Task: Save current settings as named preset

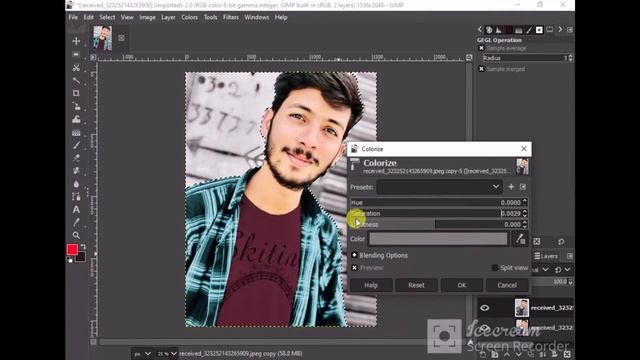Action: pyautogui.click(x=511, y=187)
